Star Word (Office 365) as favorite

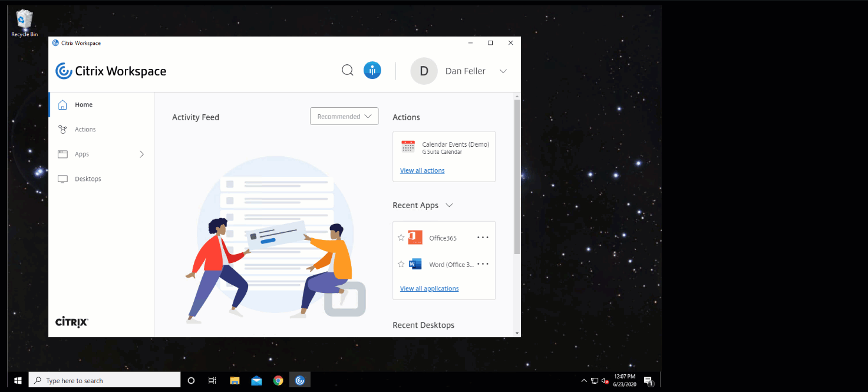pyautogui.click(x=401, y=264)
